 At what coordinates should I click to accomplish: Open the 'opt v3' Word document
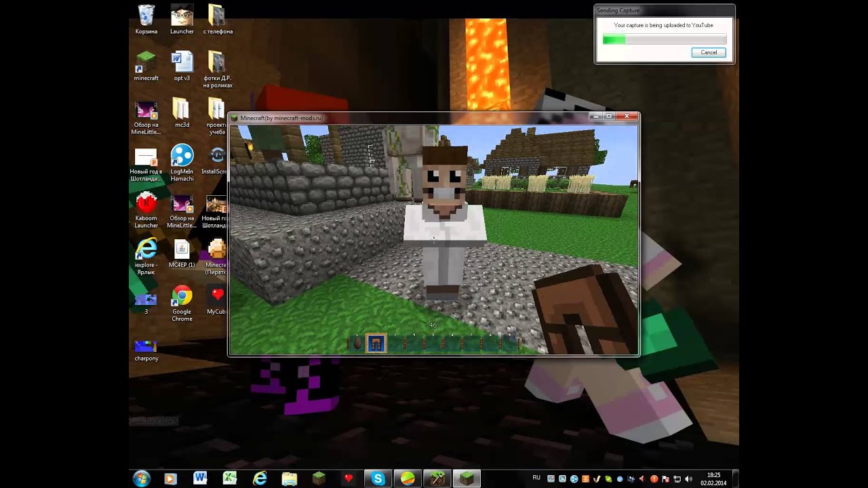(182, 66)
